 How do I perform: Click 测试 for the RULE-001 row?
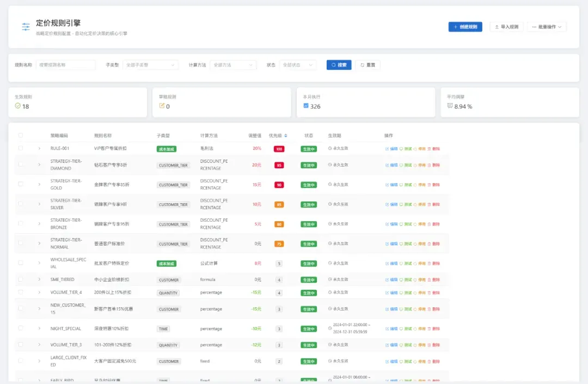pyautogui.click(x=406, y=149)
